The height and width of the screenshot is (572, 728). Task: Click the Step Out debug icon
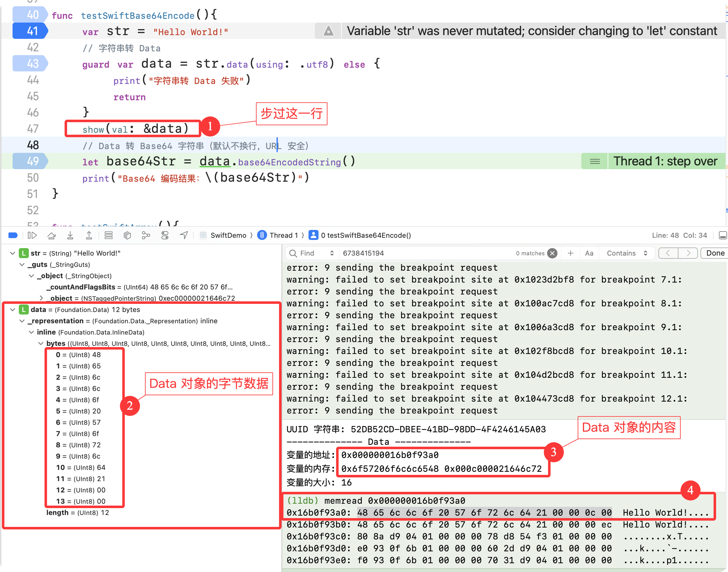click(x=89, y=236)
